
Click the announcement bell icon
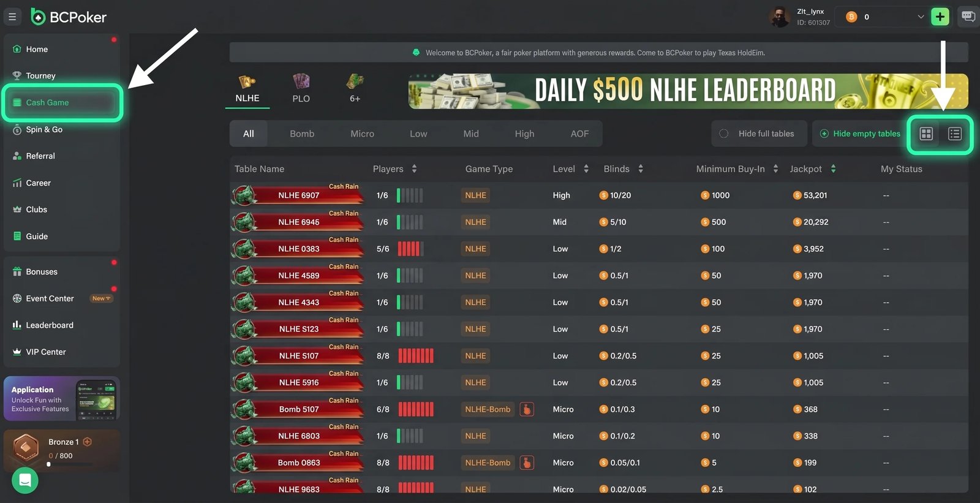pyautogui.click(x=417, y=53)
